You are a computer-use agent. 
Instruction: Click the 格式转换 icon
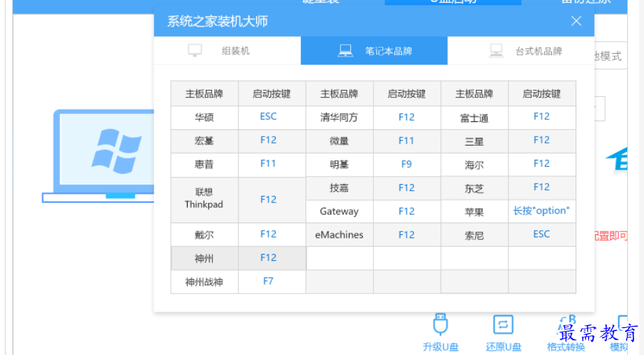[566, 324]
